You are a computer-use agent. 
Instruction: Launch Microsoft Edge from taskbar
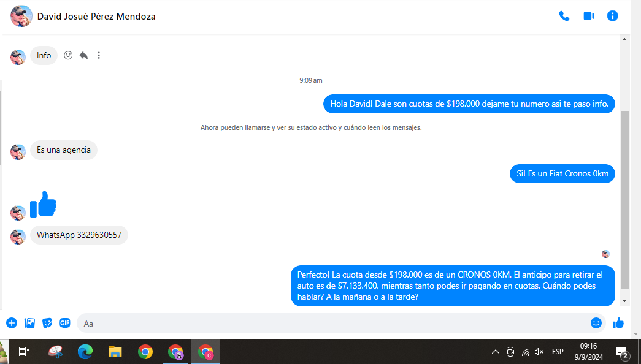pos(85,351)
